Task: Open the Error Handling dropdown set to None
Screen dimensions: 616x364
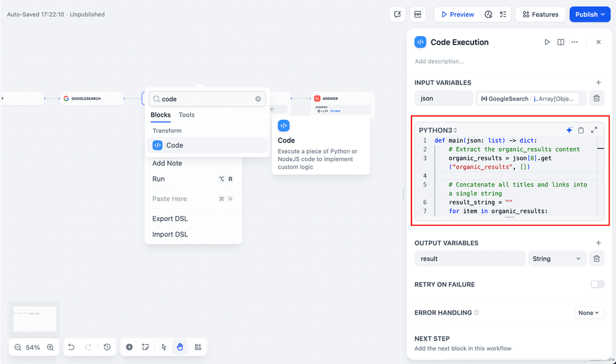Action: point(588,312)
